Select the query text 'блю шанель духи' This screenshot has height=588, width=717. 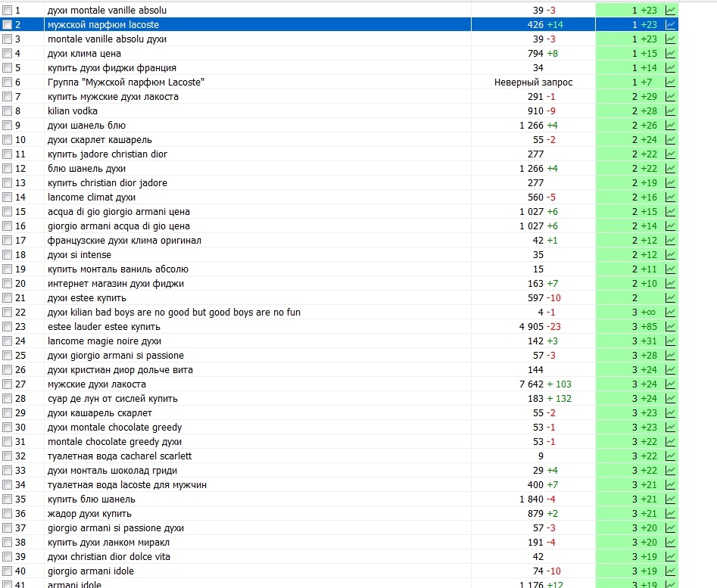(86, 169)
